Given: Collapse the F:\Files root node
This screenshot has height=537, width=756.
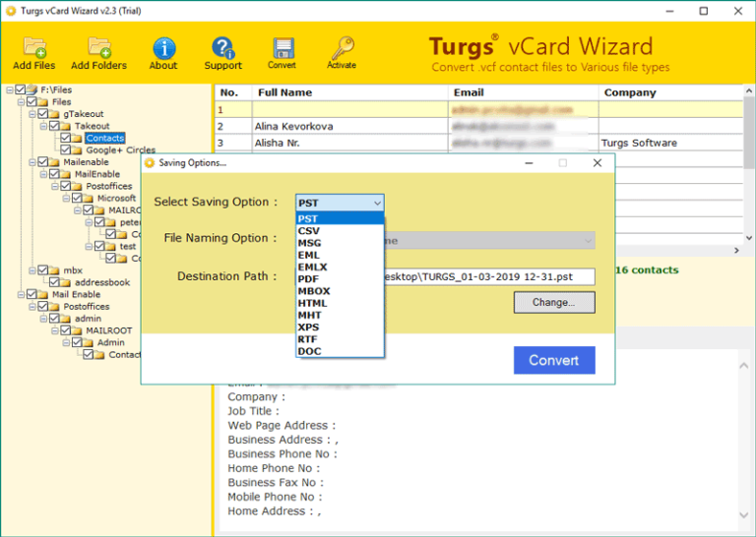Looking at the screenshot, I should pos(10,90).
